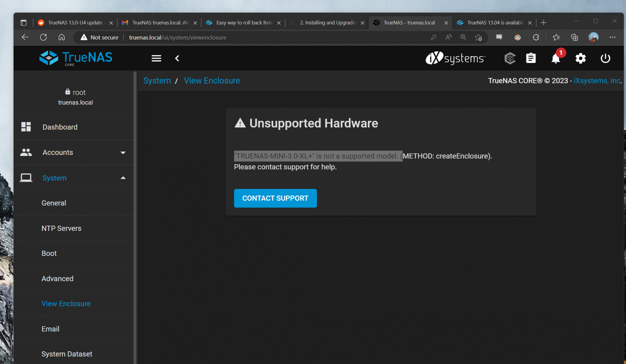This screenshot has width=626, height=364.
Task: Open Dashboard from the sidebar
Action: 60,127
